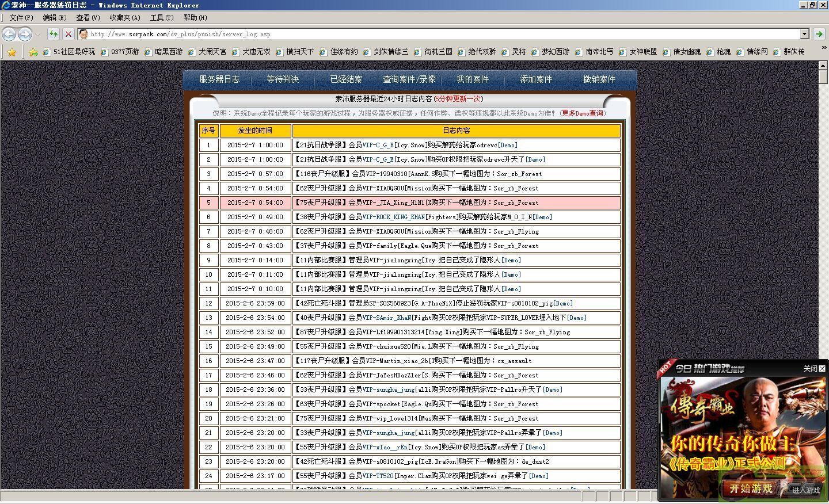Screen dimensions: 829x504
Task: Open the 查询案件/录像 tab
Action: (409, 79)
